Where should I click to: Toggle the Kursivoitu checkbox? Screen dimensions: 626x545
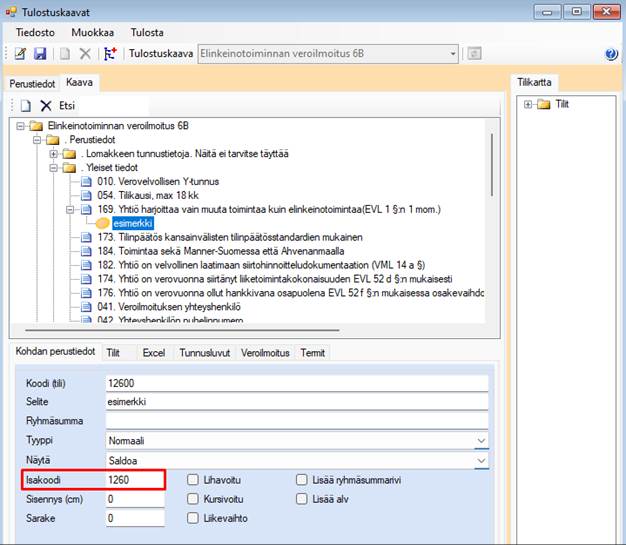tap(194, 499)
